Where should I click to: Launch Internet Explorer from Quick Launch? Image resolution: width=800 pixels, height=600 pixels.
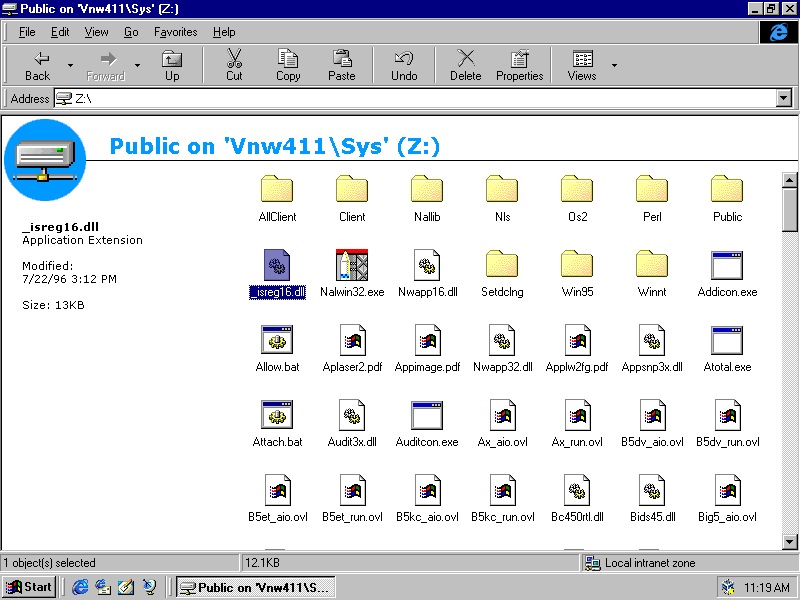point(80,587)
